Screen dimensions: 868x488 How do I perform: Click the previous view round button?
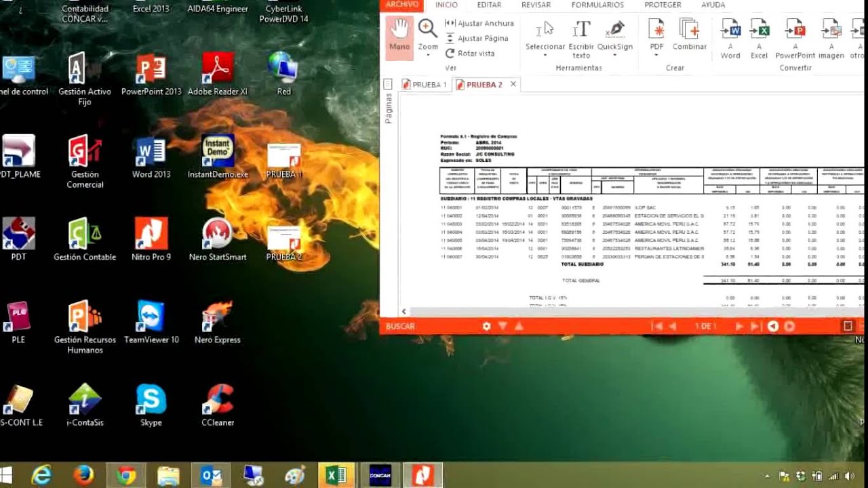(772, 326)
